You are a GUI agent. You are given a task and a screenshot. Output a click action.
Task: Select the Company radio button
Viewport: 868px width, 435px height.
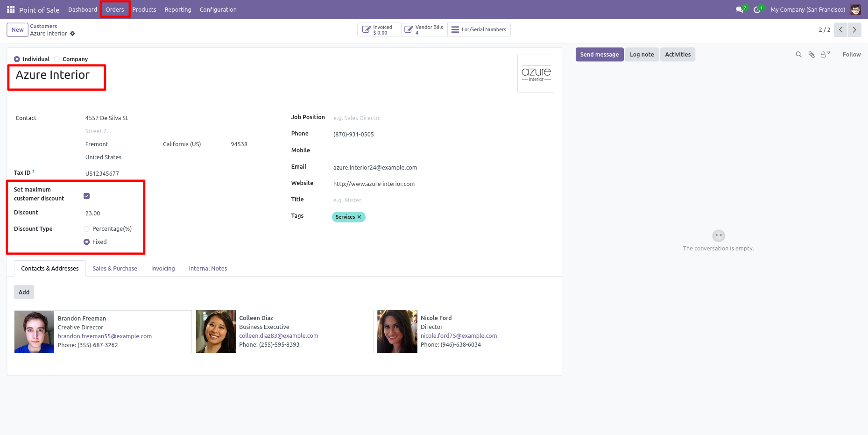(x=56, y=59)
